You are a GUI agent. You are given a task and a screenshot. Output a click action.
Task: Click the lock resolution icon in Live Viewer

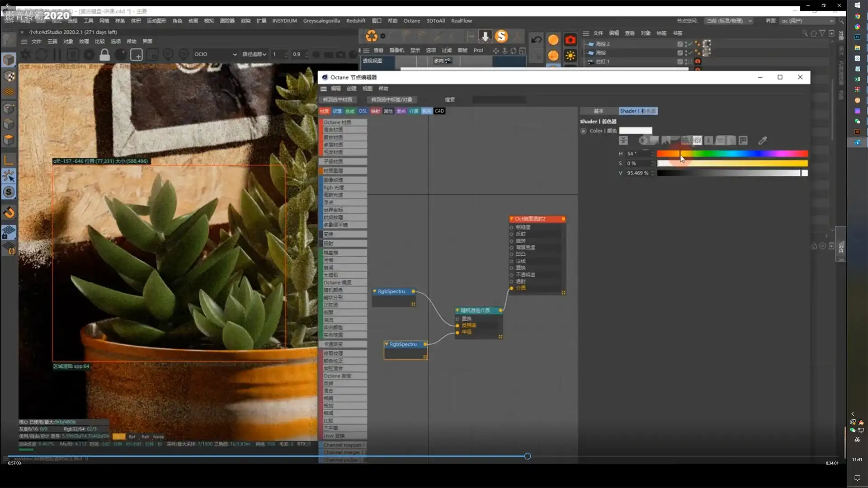tap(104, 55)
